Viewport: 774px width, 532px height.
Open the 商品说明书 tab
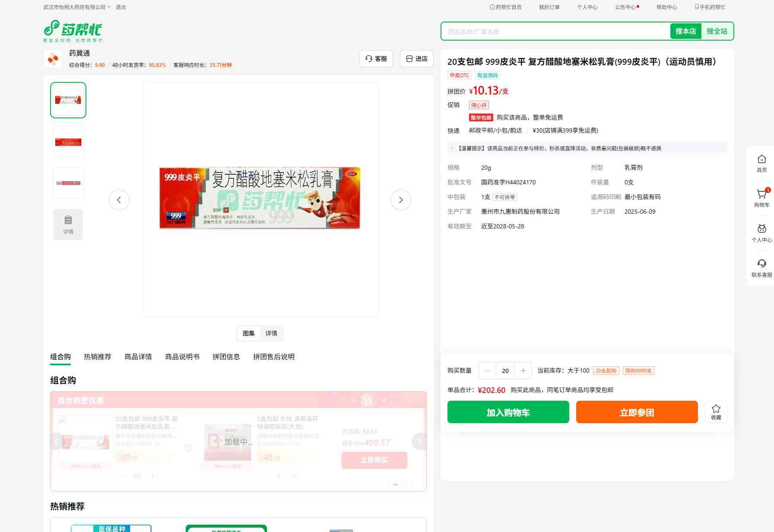pos(182,357)
